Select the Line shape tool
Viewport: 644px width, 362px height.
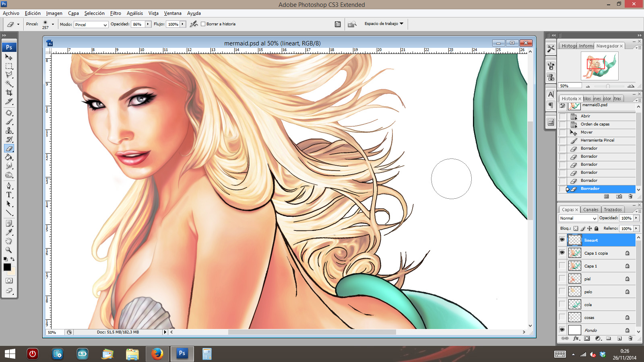tap(9, 213)
